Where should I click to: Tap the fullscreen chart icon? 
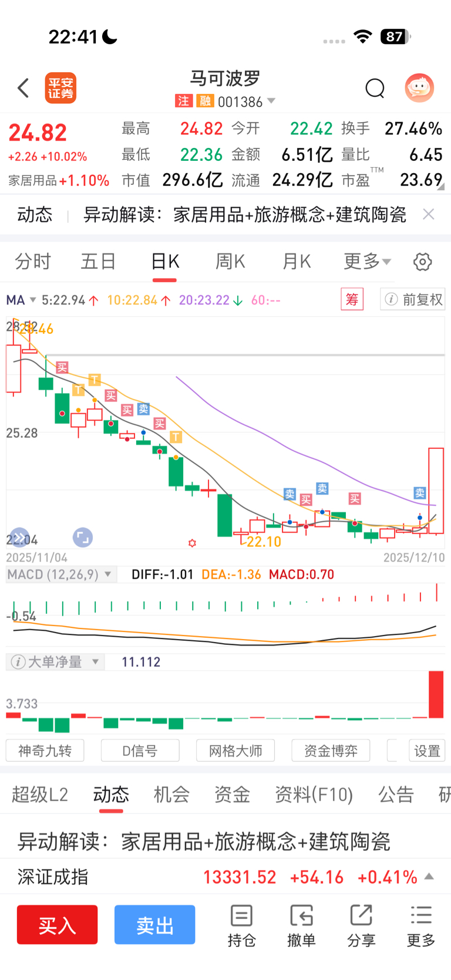[83, 537]
